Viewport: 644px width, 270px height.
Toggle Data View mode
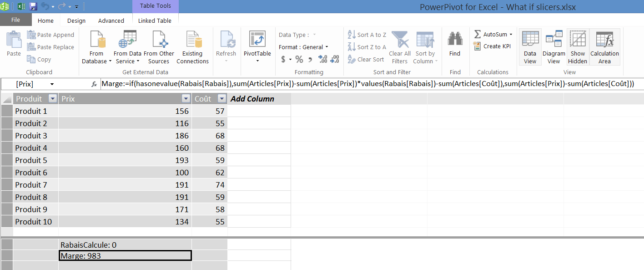(530, 40)
